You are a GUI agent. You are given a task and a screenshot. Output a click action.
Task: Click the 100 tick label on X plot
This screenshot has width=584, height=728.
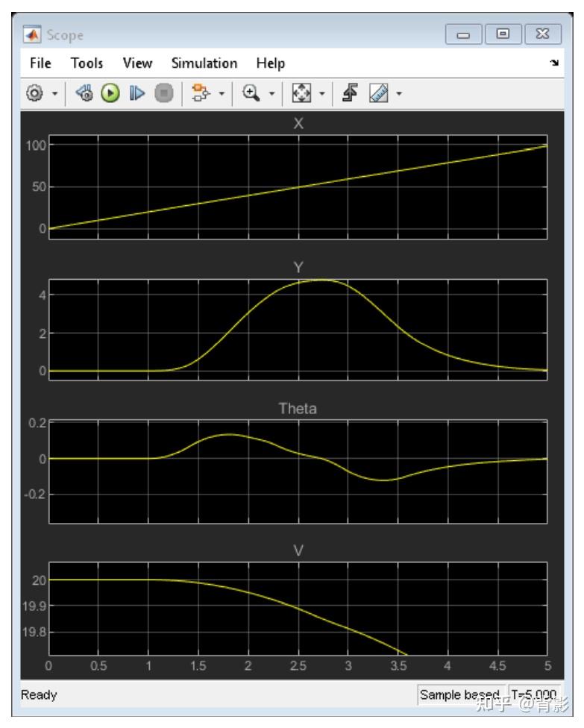36,145
